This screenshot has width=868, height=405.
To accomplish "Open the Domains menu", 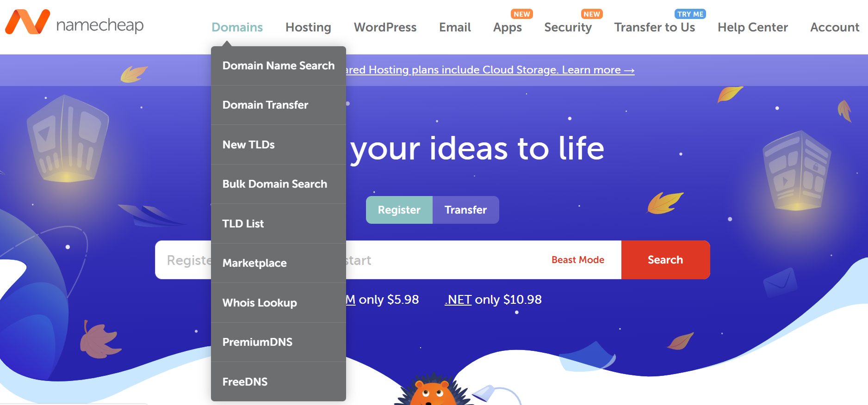I will click(x=237, y=27).
